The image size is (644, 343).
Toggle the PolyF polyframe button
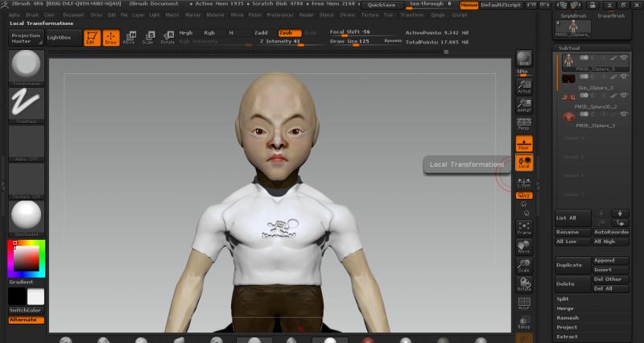(524, 304)
